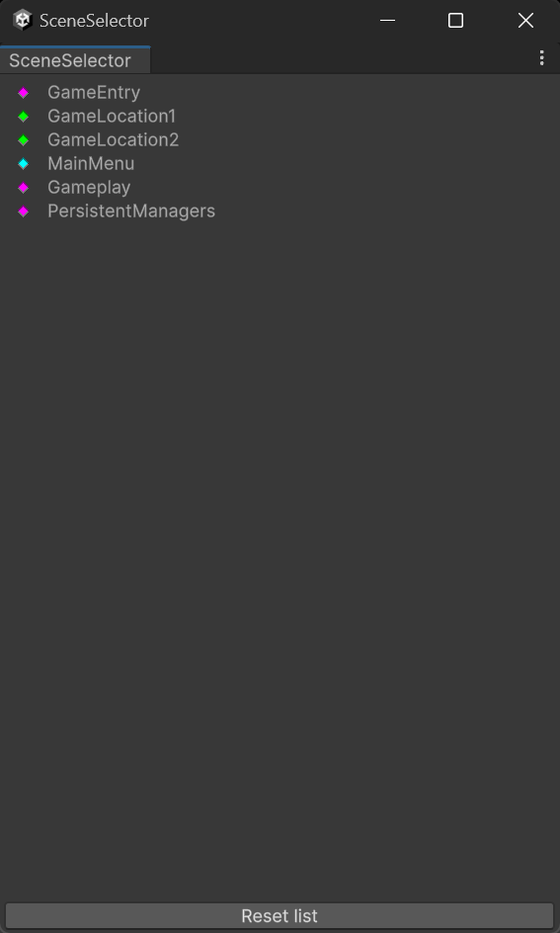Click the Unity logo in the title bar

coord(23,20)
